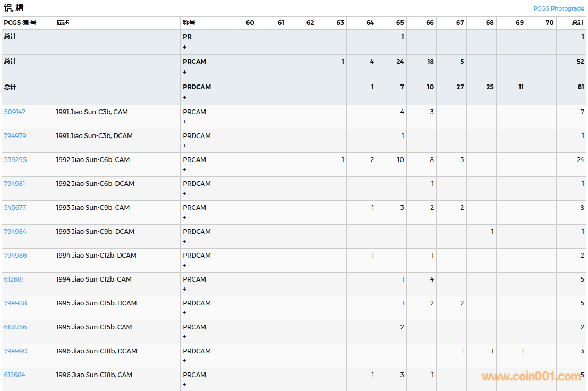588x391 pixels.
Task: Open the 683756 coin link
Action: (15, 327)
